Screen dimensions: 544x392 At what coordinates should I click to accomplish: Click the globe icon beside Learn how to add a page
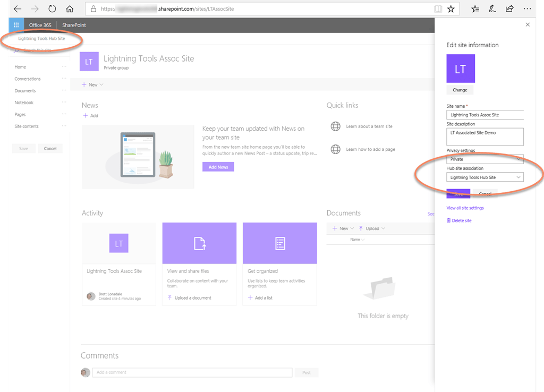point(335,149)
